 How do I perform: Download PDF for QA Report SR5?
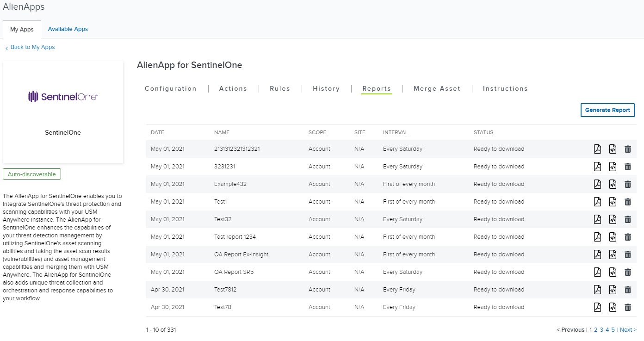[x=597, y=272]
